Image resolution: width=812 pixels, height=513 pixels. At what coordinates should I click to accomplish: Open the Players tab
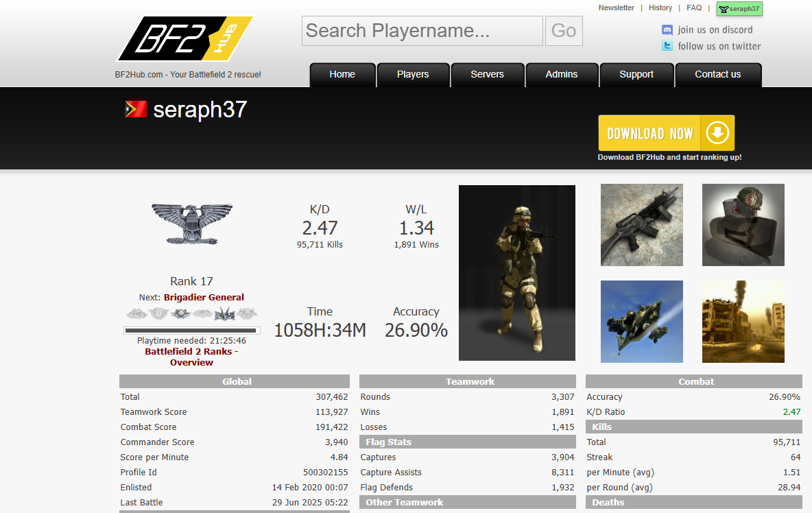[413, 75]
